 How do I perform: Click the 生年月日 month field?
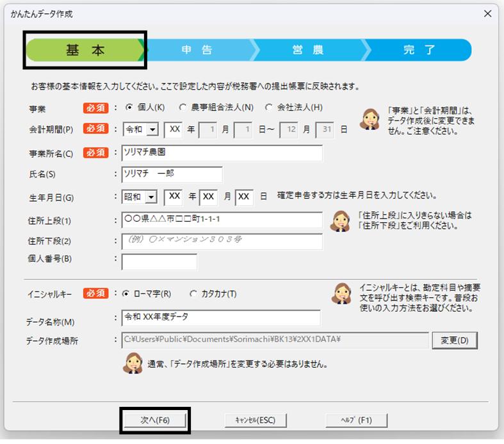coord(208,197)
